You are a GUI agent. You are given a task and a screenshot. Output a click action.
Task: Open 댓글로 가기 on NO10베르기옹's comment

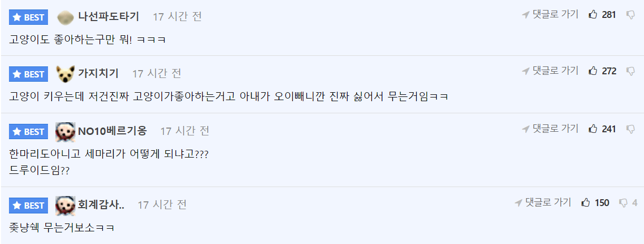(550, 129)
